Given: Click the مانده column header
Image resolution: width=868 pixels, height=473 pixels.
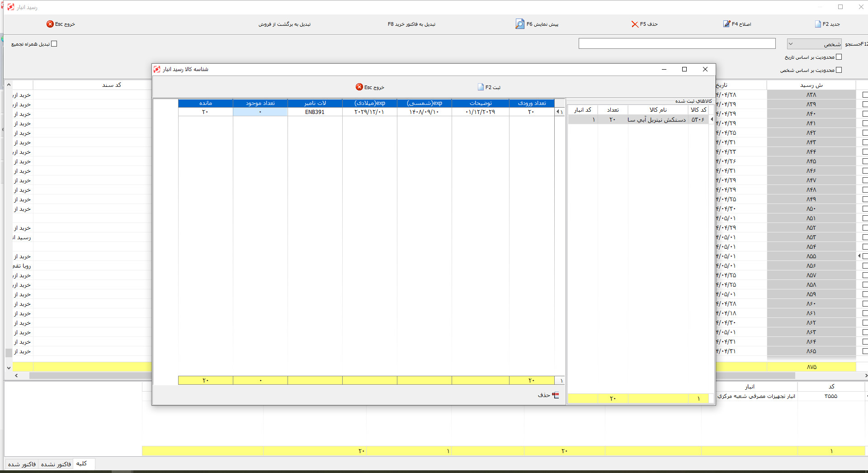Looking at the screenshot, I should (205, 103).
